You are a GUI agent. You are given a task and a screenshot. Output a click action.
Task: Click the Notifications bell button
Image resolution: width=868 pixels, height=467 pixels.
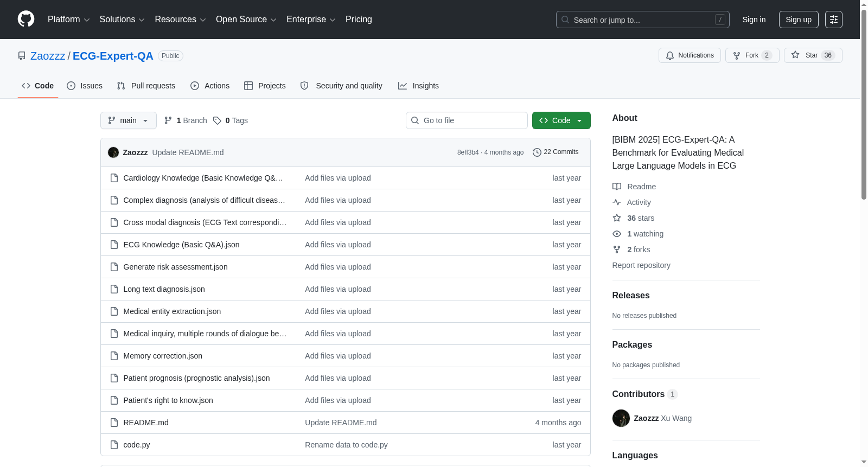pyautogui.click(x=690, y=55)
